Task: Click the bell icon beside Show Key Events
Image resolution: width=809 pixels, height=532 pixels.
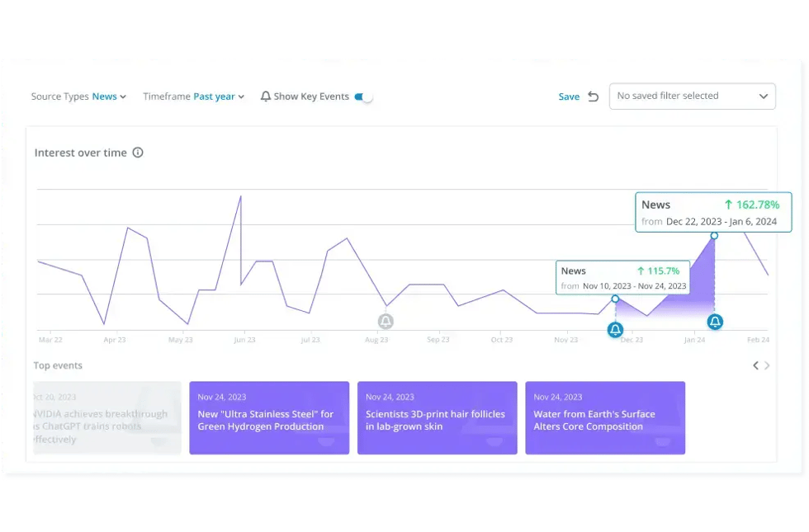Action: (265, 96)
